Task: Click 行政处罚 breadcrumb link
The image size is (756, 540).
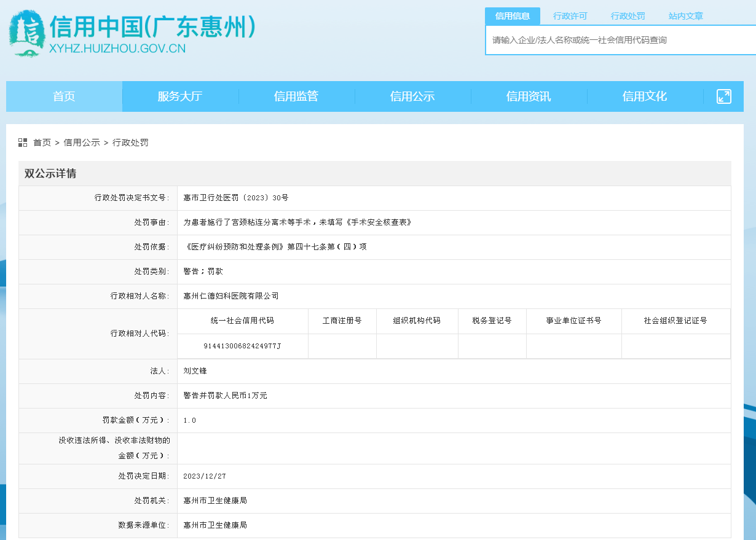Action: click(130, 143)
